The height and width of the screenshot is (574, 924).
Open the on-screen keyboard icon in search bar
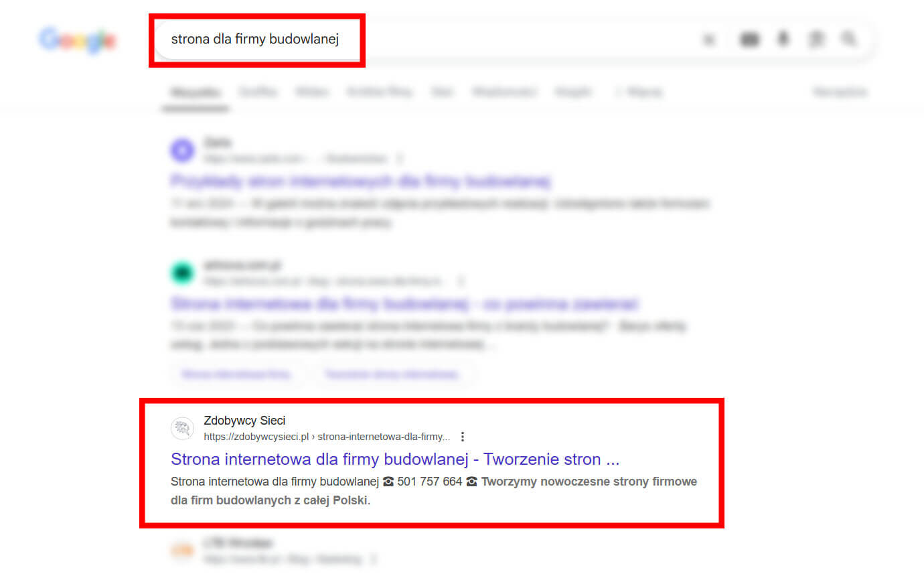(750, 40)
